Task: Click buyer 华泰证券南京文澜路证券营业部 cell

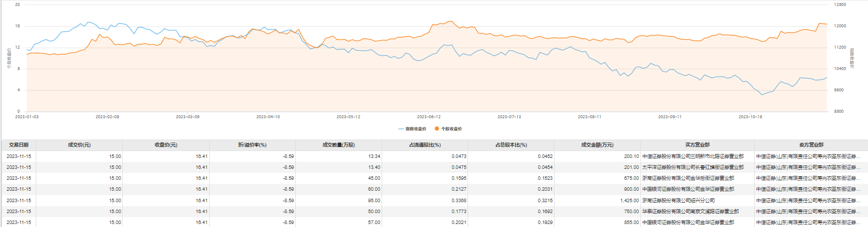Action: (x=690, y=212)
